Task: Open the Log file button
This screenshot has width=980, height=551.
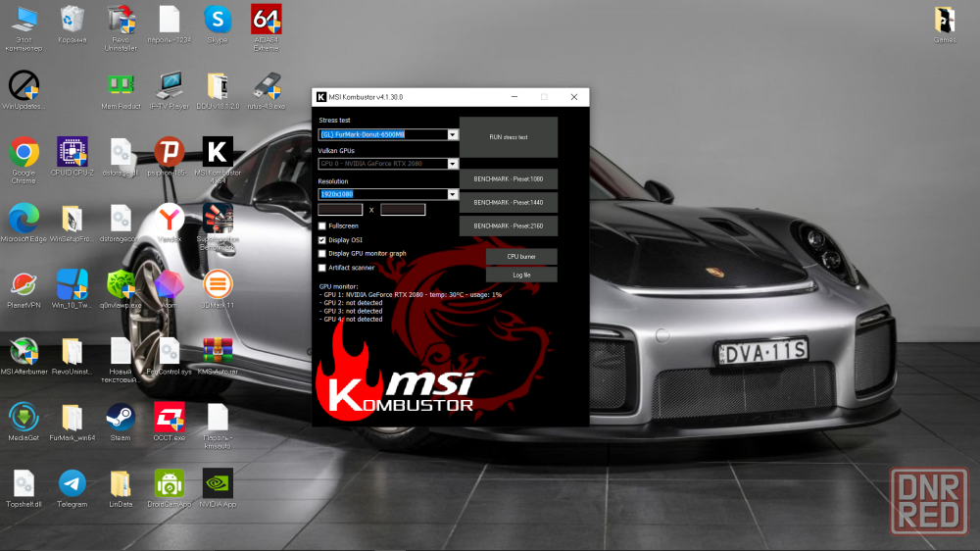Action: (521, 275)
